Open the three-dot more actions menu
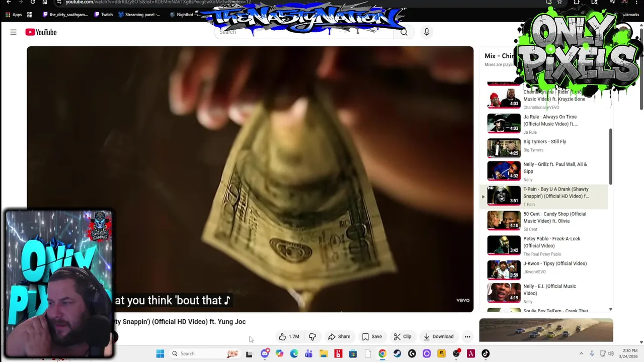 (x=467, y=336)
